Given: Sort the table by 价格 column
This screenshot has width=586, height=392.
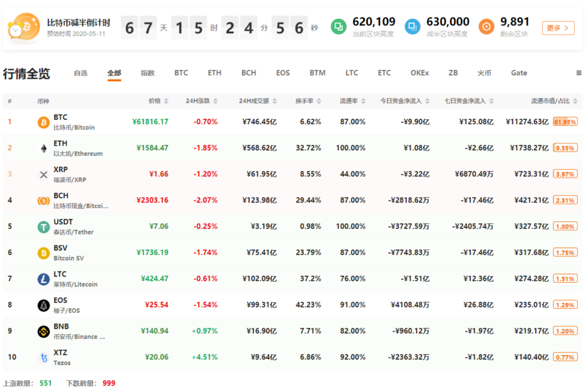Looking at the screenshot, I should tap(158, 101).
